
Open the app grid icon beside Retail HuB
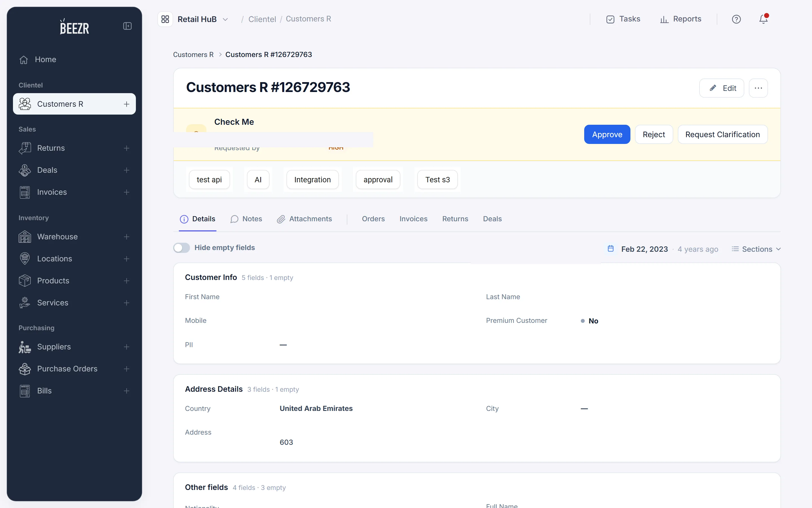coord(165,19)
